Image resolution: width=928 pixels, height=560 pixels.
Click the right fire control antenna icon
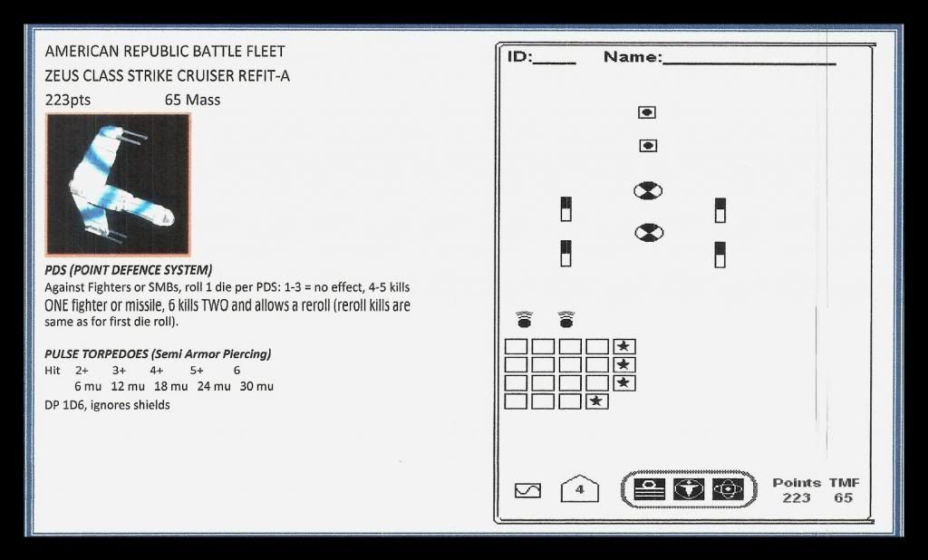pos(565,319)
